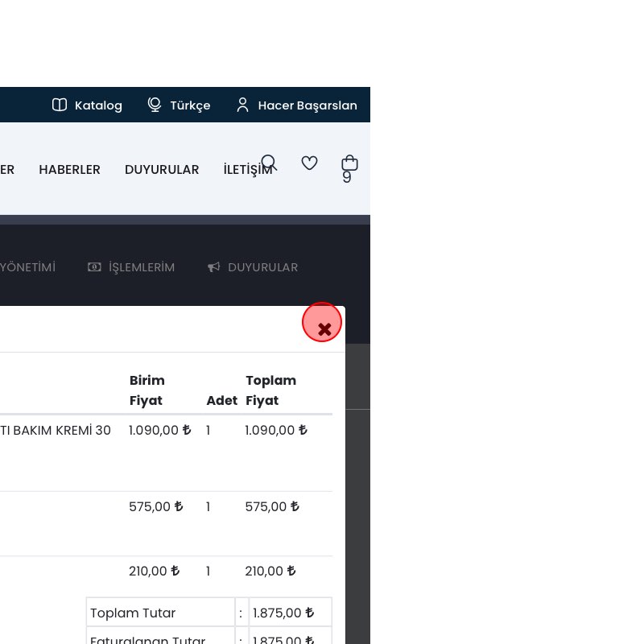644x644 pixels.
Task: Click the megaphone icon in dark bar
Action: coord(213,267)
